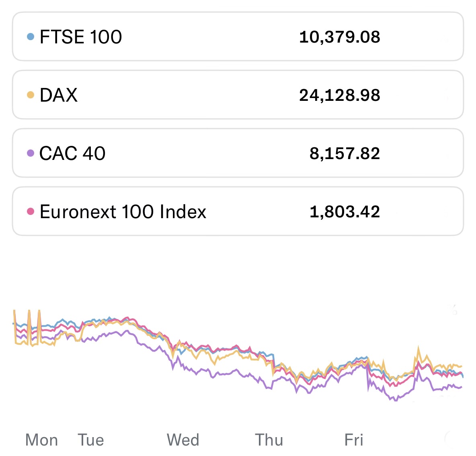Click the blue dot beside FTSE 100
This screenshot has height=456, width=476.
(31, 37)
